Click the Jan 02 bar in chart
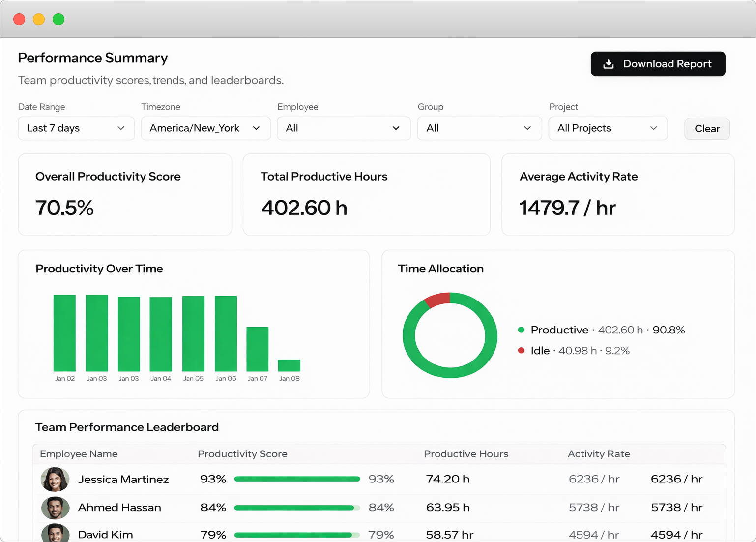Image resolution: width=756 pixels, height=542 pixels. 64,333
